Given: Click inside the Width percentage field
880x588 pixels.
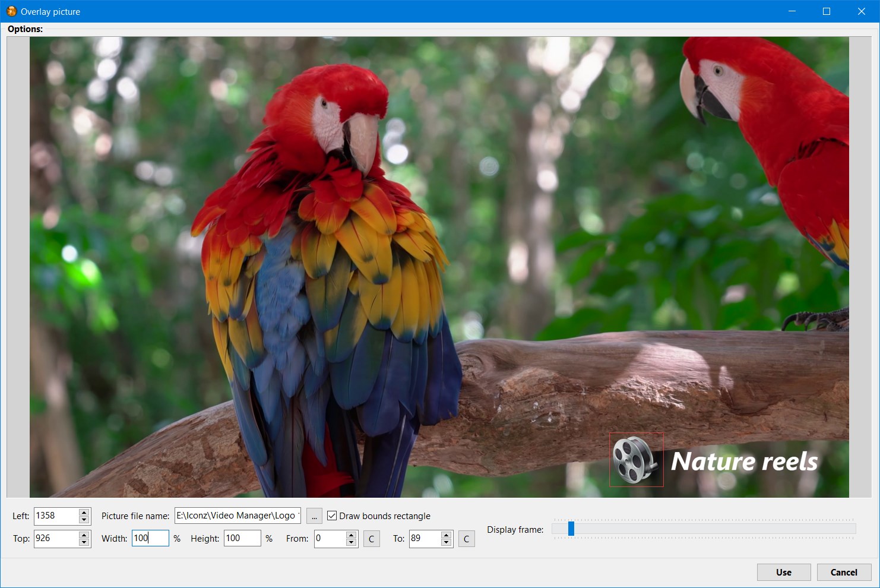Looking at the screenshot, I should point(150,538).
